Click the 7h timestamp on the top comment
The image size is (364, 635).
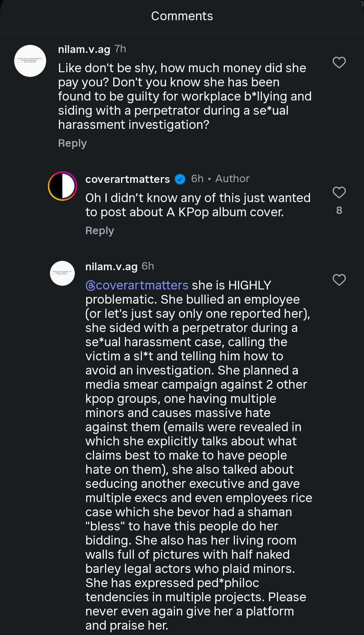pyautogui.click(x=120, y=49)
